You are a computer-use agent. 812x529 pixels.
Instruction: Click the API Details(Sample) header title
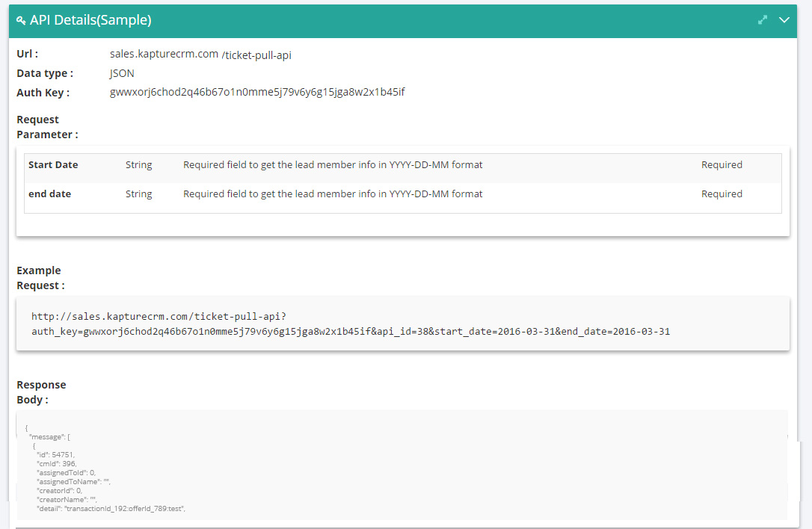click(90, 20)
